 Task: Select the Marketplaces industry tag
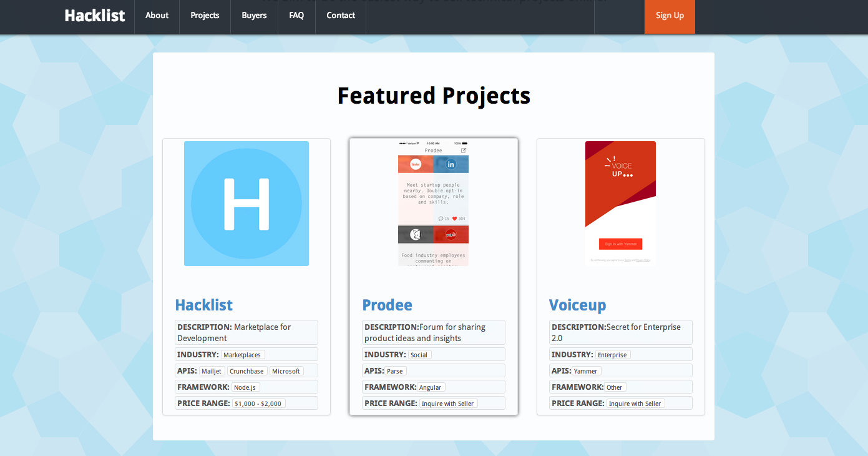[x=242, y=355]
